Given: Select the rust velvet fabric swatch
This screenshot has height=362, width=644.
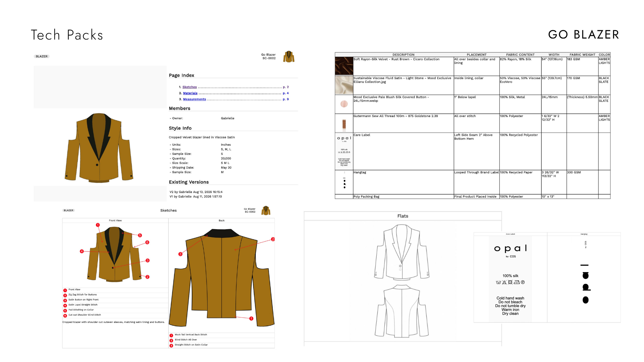Looking at the screenshot, I should [x=344, y=66].
